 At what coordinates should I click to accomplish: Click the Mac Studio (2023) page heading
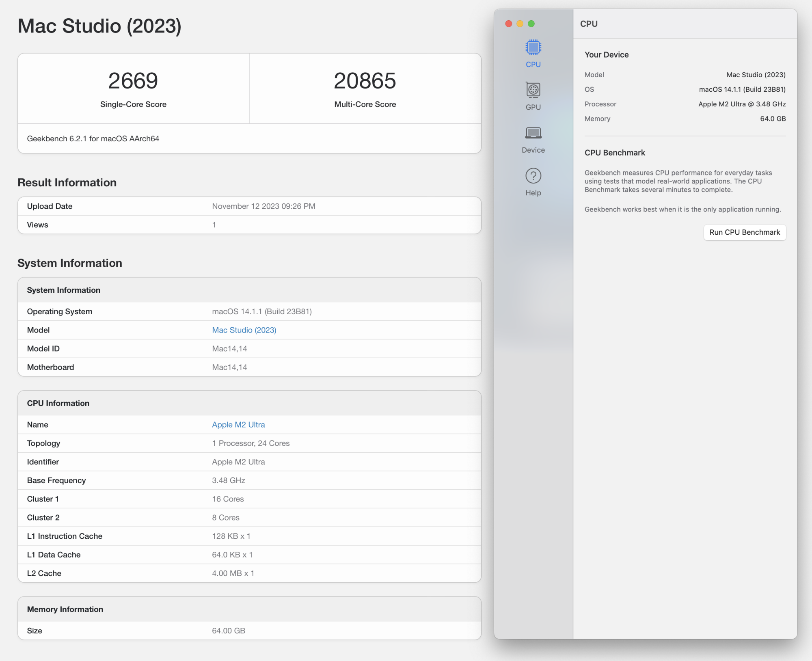point(99,26)
